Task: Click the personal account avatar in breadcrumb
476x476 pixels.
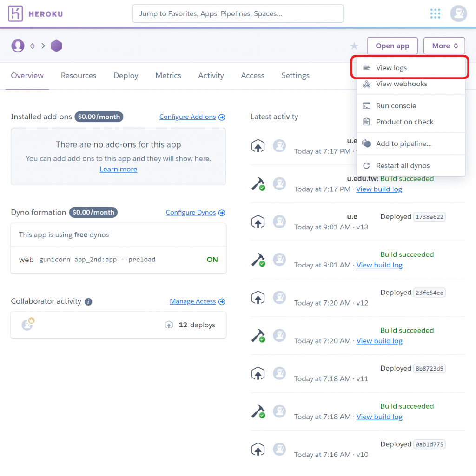Action: (18, 46)
